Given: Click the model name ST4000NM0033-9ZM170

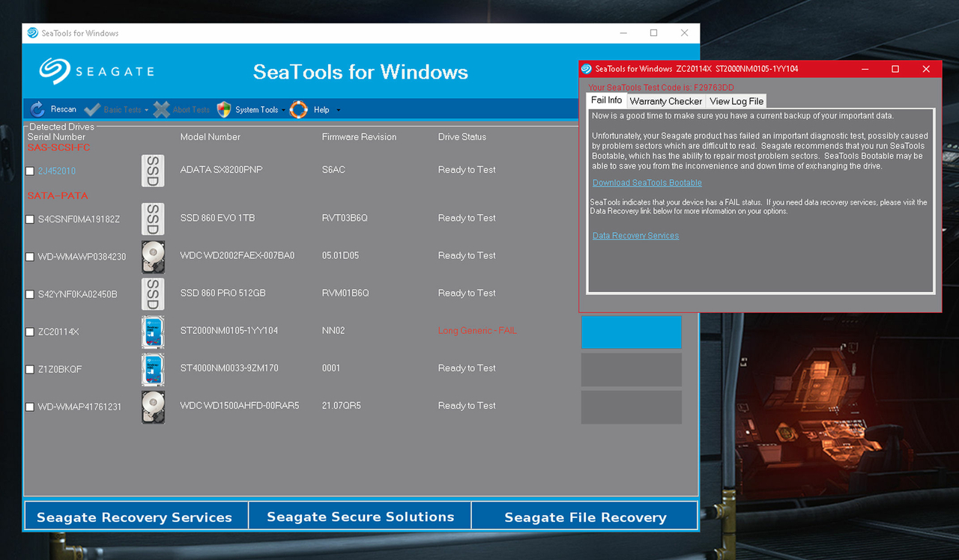Looking at the screenshot, I should (x=229, y=368).
